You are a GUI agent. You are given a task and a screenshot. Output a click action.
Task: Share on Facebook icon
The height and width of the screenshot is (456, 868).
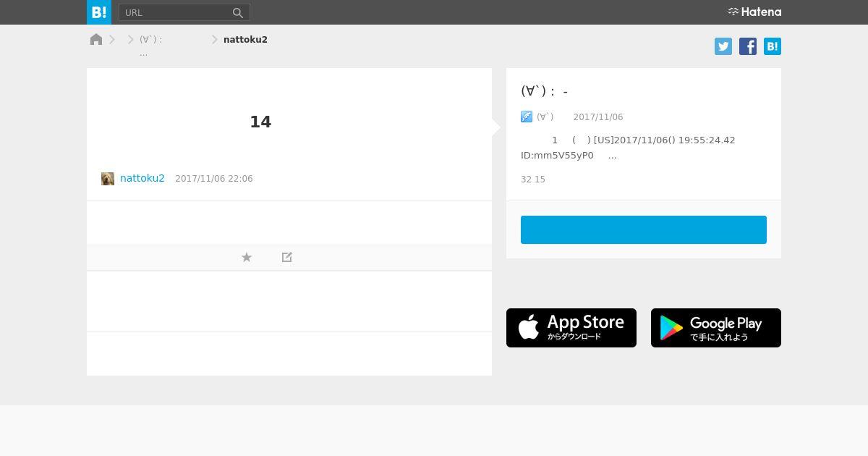pos(748,46)
